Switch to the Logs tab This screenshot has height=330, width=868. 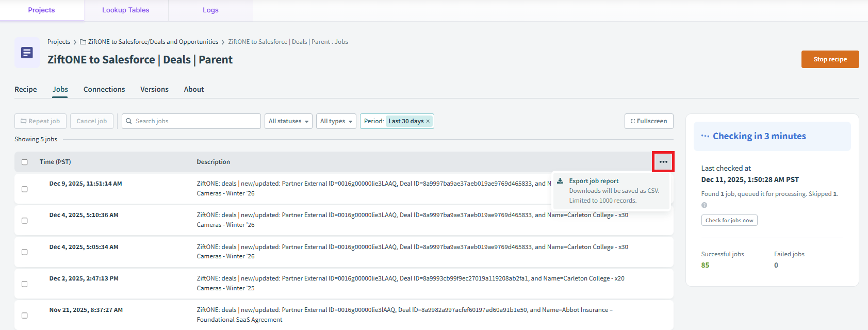click(210, 10)
